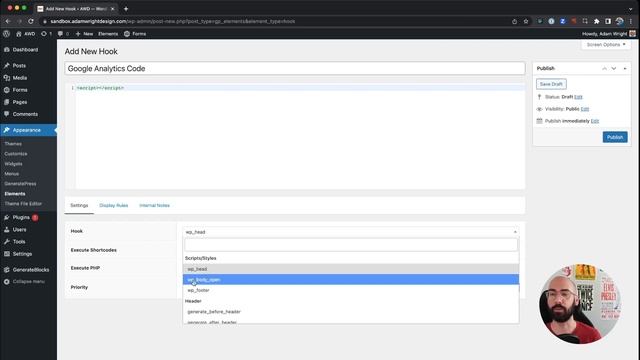
Task: Select wp_body_open from the hook list
Action: click(351, 280)
